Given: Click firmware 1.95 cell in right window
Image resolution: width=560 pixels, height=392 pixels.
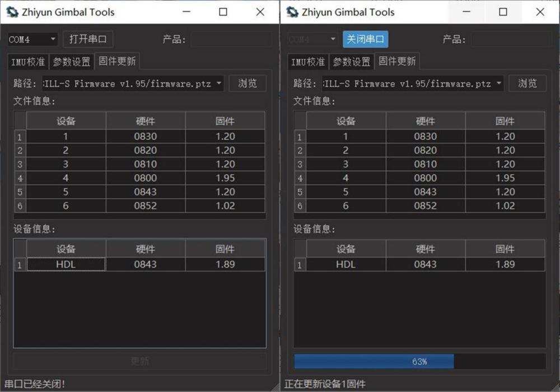Looking at the screenshot, I should tap(505, 178).
